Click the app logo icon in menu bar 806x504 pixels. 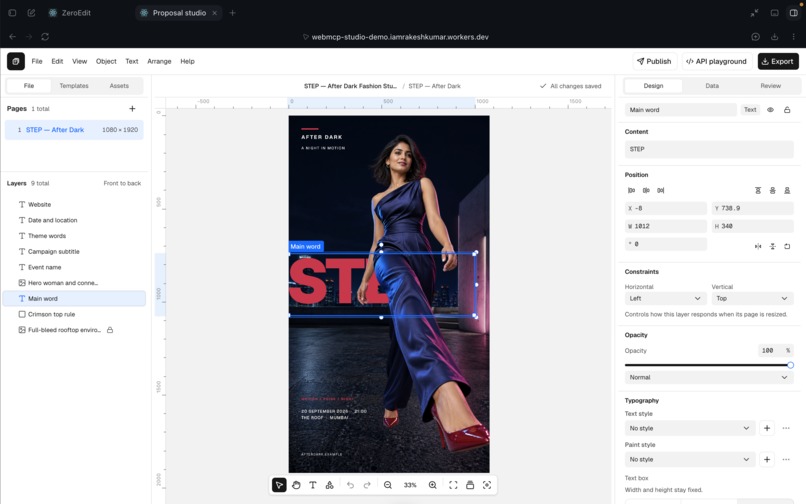[16, 61]
